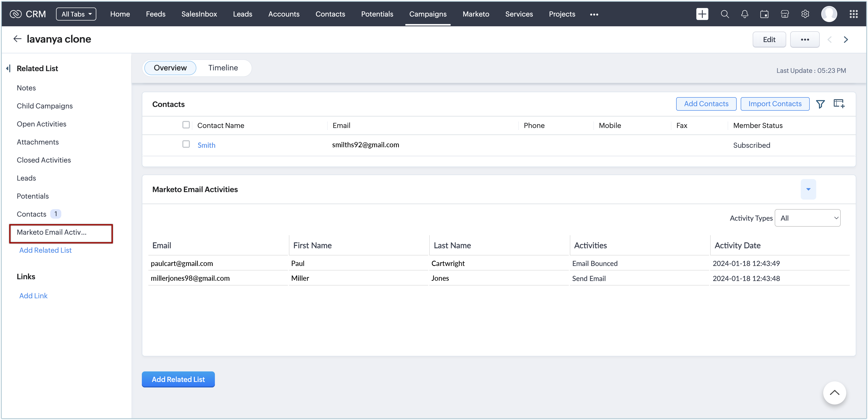
Task: Open the Smith contact link
Action: coord(206,146)
